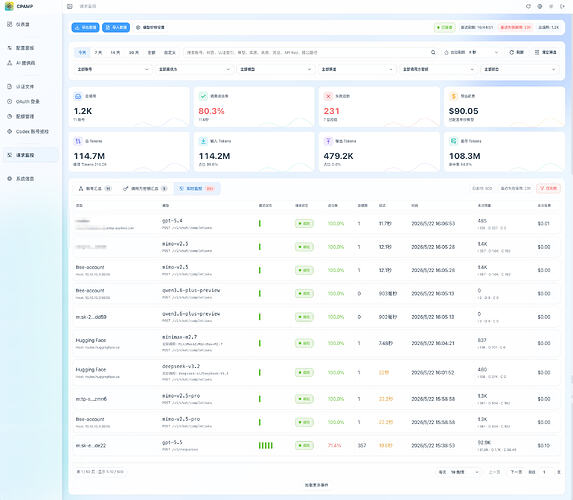573x500 pixels.
Task: Go to the next page button
Action: click(x=516, y=472)
